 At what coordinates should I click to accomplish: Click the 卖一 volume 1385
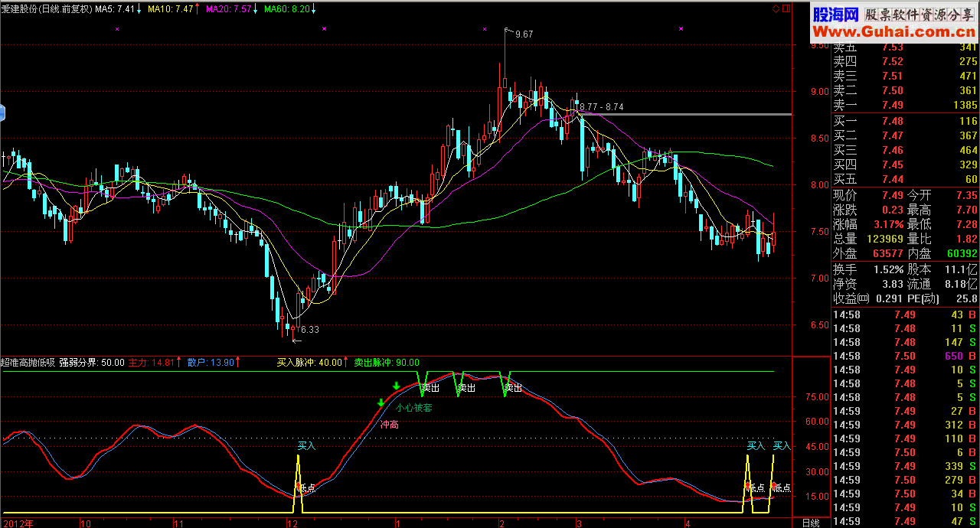point(965,105)
